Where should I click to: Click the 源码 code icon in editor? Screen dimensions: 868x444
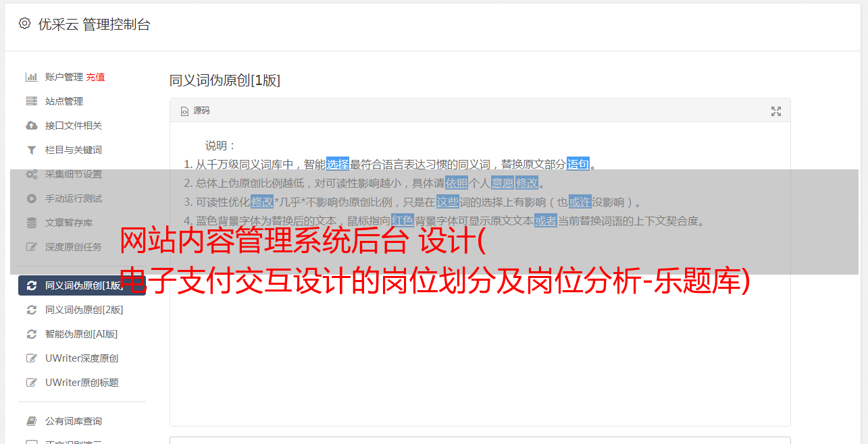pos(184,111)
